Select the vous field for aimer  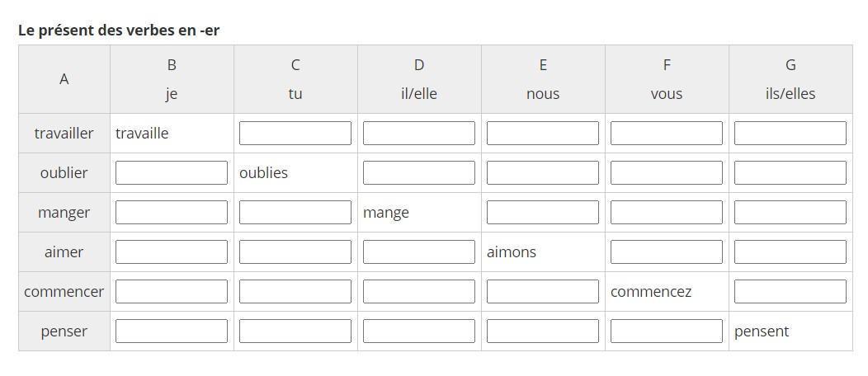coord(667,252)
